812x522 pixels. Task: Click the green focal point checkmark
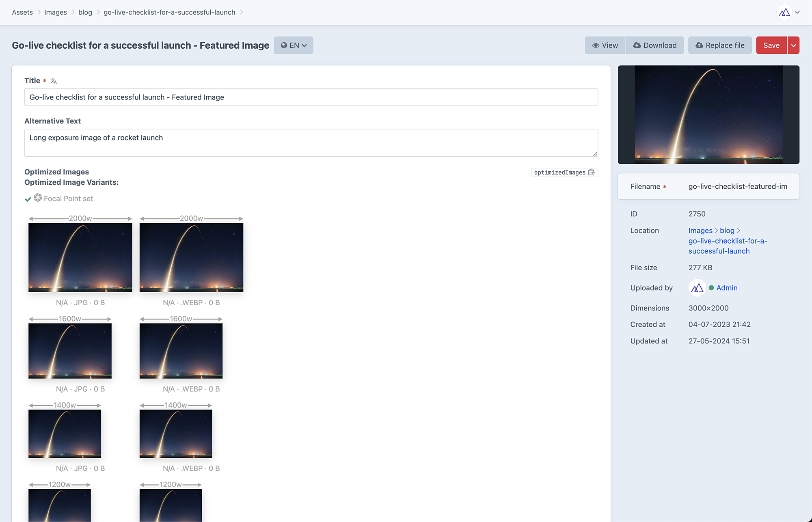tap(28, 199)
